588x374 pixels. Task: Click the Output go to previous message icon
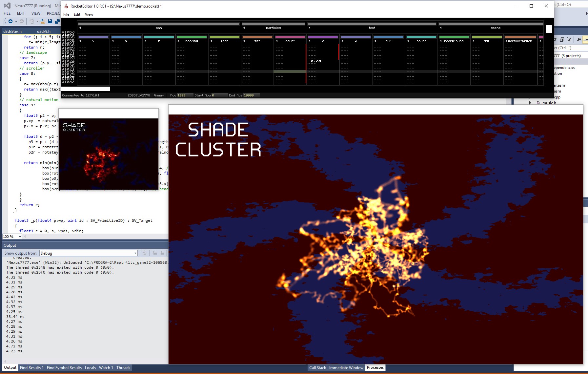coord(155,253)
